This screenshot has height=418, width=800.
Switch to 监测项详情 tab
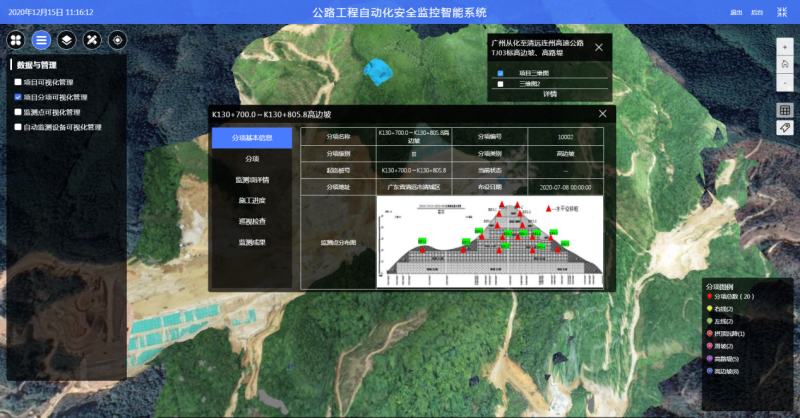(252, 180)
